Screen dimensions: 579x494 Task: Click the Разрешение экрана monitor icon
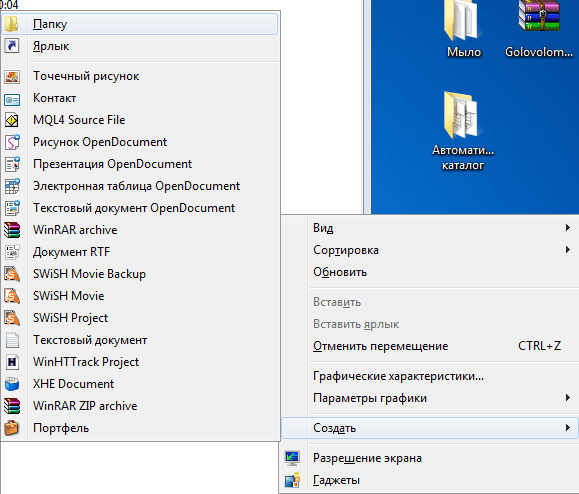click(x=292, y=458)
